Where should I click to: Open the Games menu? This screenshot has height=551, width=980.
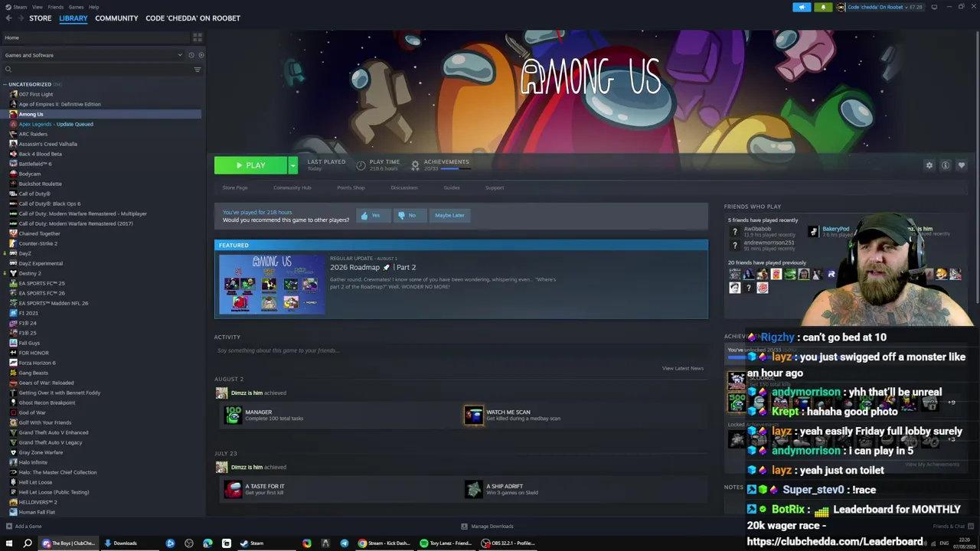coord(76,7)
